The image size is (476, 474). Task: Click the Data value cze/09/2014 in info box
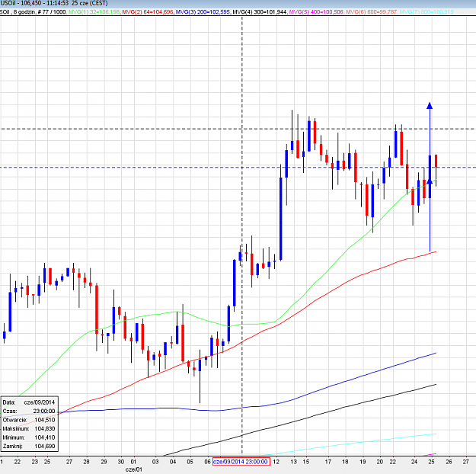point(40,402)
